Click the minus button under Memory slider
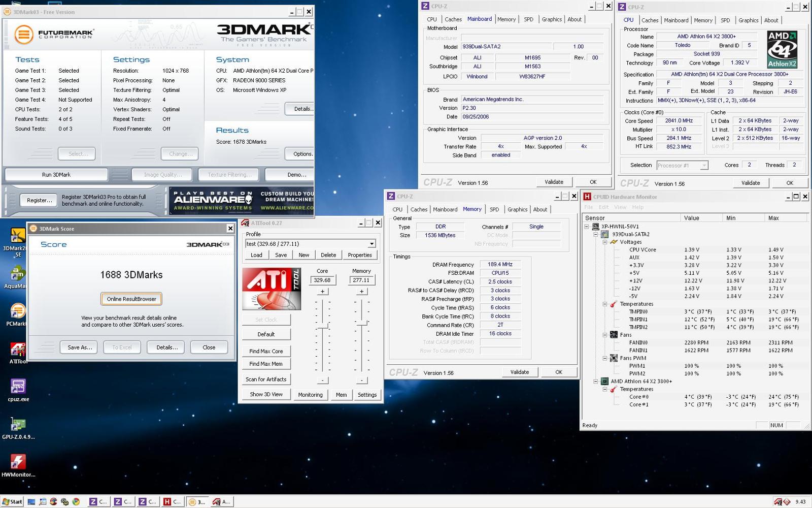812x508 pixels. pos(361,380)
